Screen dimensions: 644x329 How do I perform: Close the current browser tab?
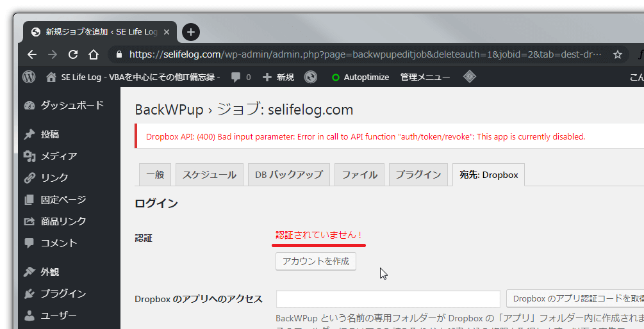point(167,32)
